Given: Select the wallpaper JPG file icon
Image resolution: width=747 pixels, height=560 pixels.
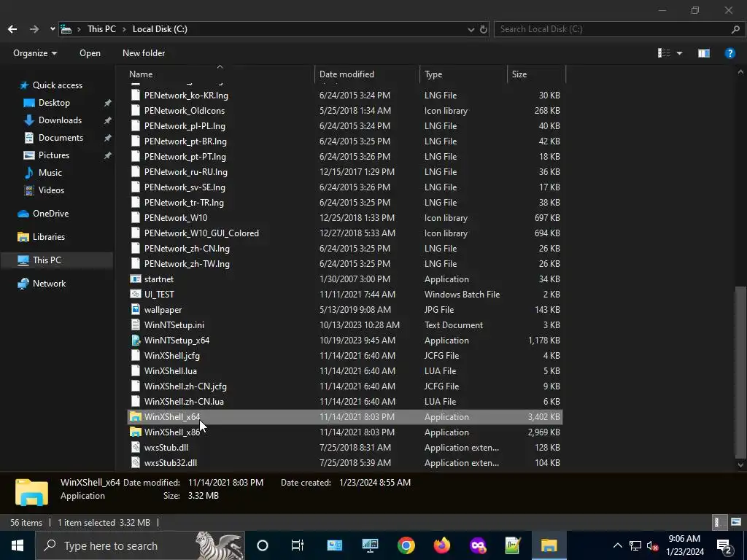Looking at the screenshot, I should (x=136, y=309).
